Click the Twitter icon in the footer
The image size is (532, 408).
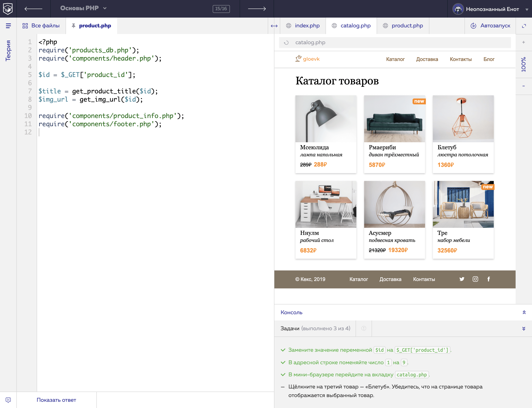tap(462, 279)
